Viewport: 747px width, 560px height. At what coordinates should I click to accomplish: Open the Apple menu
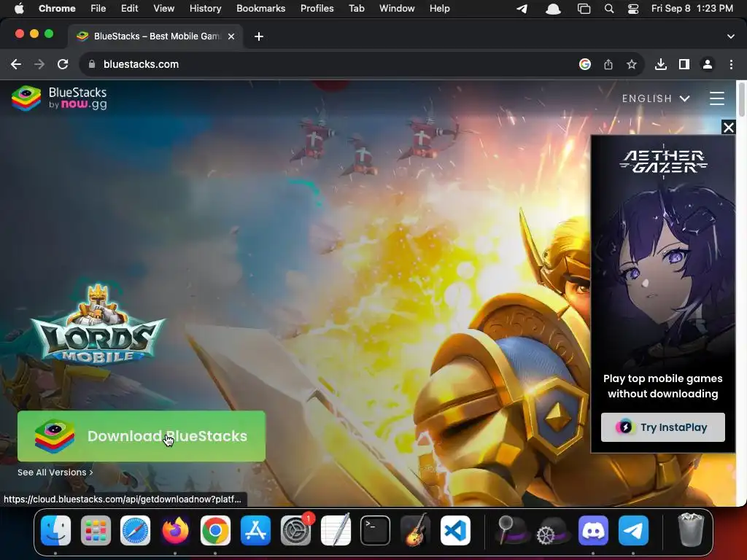point(19,9)
